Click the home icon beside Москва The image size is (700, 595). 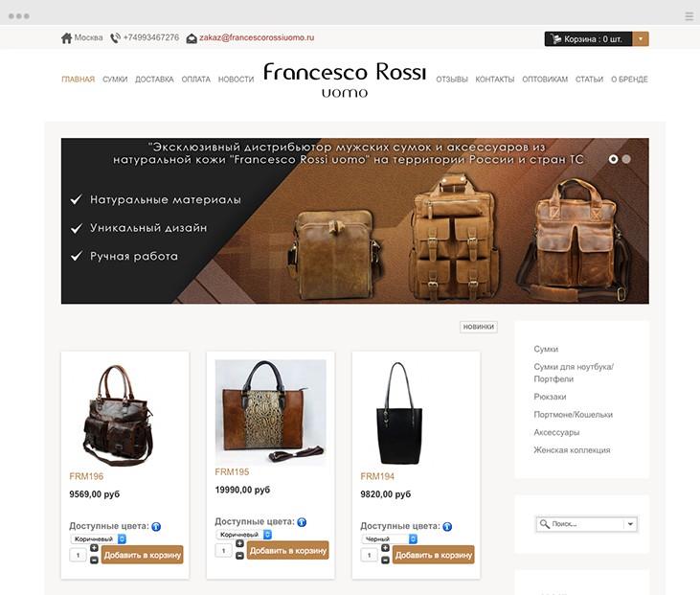[66, 38]
